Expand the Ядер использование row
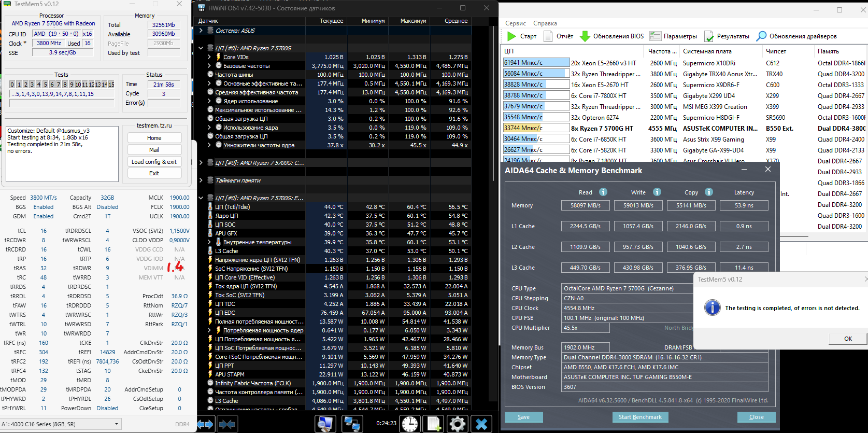The width and height of the screenshot is (868, 433). click(x=209, y=101)
